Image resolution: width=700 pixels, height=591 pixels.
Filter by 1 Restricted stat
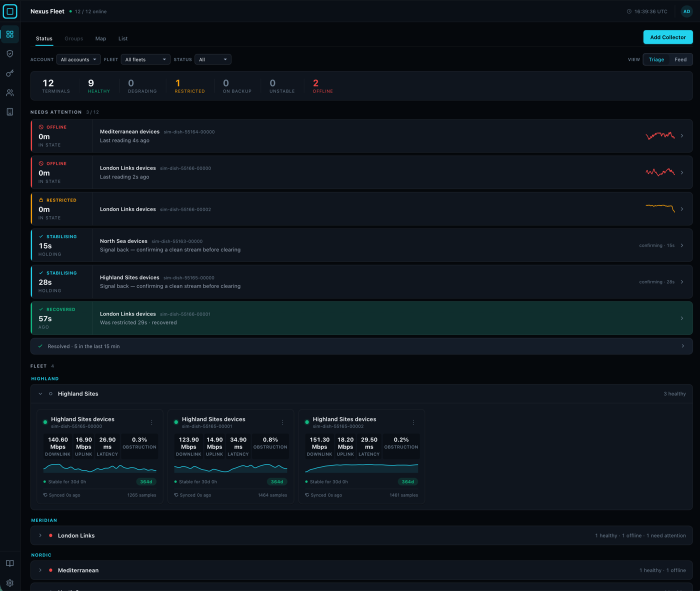tap(189, 86)
